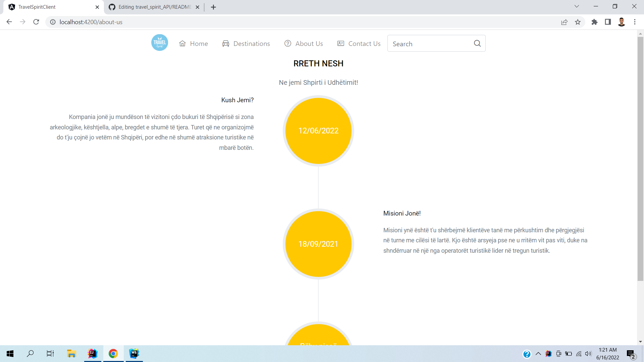Viewport: 644px width, 362px height.
Task: Open the tab search chevron
Action: (577, 6)
